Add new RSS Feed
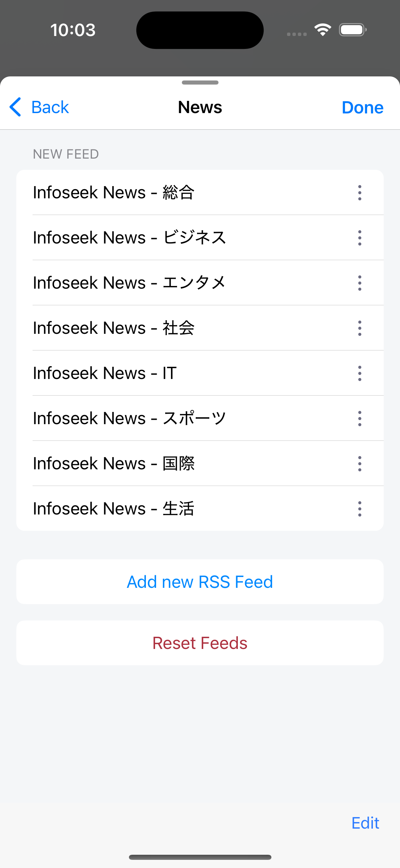The image size is (400, 868). (200, 582)
